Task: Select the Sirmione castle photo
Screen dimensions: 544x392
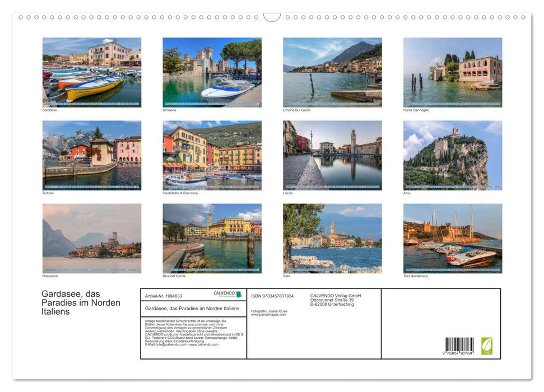Action: pos(212,72)
